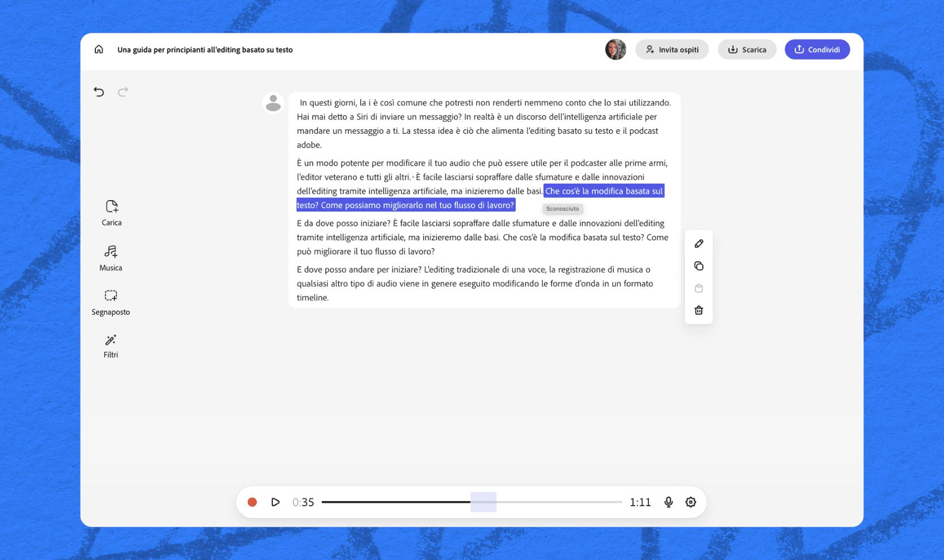Screen dimensions: 944x560
Task: Open the Carica upload tool
Action: pyautogui.click(x=111, y=213)
